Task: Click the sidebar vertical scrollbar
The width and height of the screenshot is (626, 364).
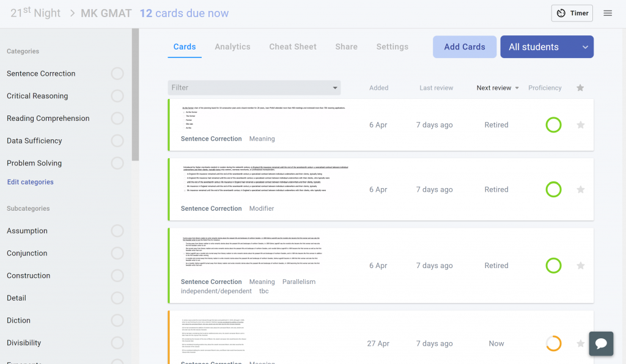Action: tap(135, 95)
